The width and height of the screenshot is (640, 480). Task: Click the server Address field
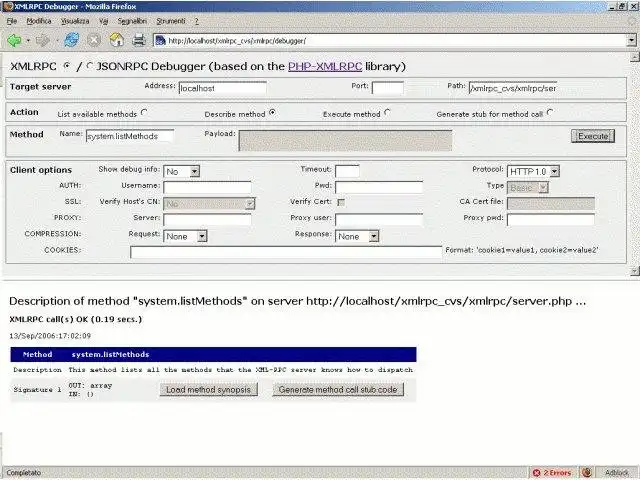222,88
